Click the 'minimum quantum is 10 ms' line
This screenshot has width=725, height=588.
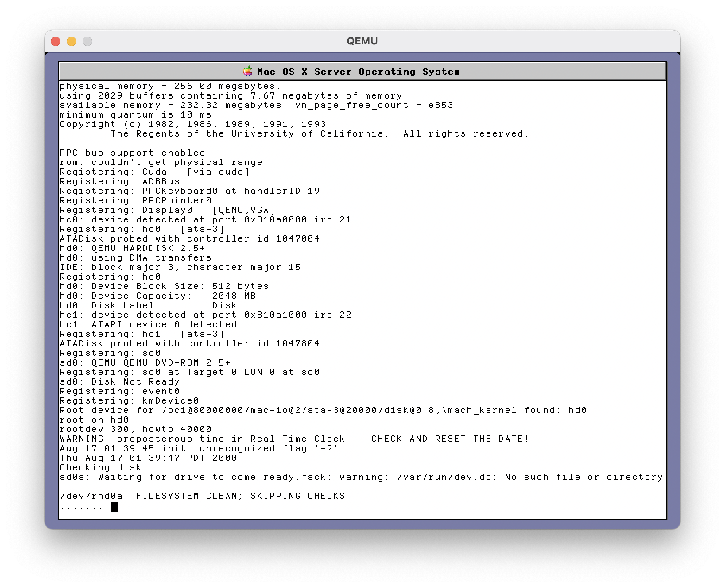[x=136, y=115]
